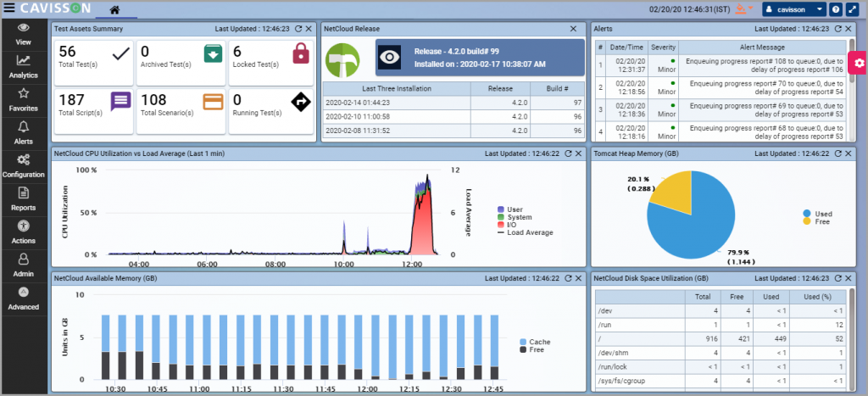Sort by Severity column header
This screenshot has height=396, width=868.
[x=663, y=47]
